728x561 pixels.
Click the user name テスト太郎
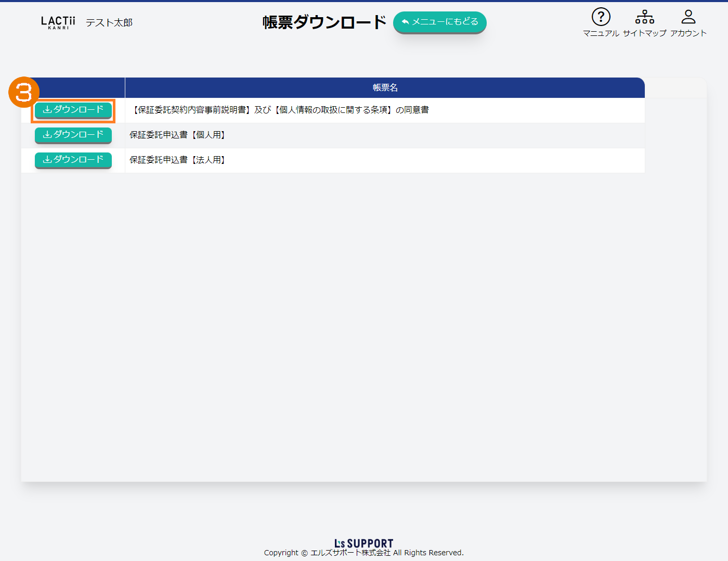[109, 23]
